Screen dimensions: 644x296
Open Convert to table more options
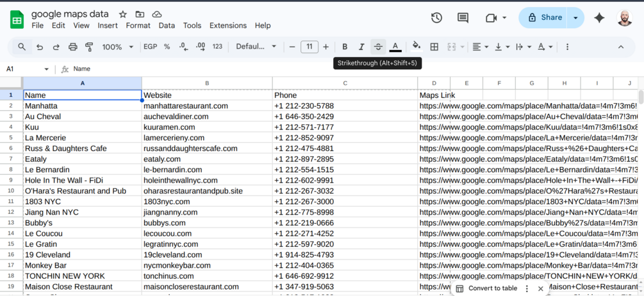(527, 288)
